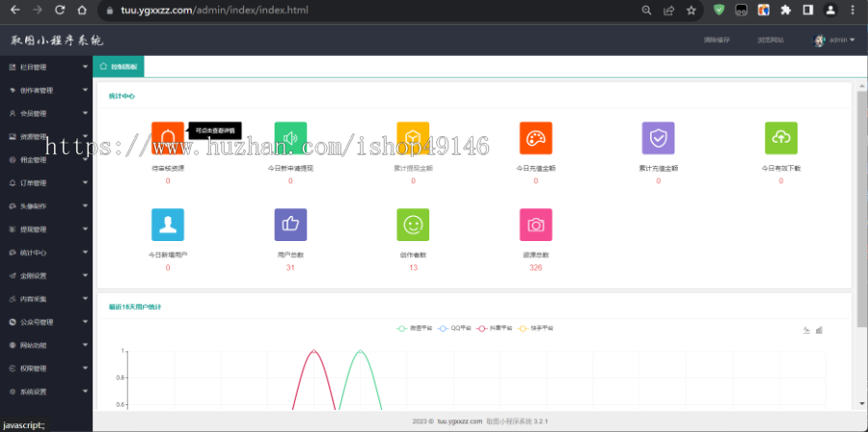The width and height of the screenshot is (868, 432).
Task: Open browser home page icon
Action: click(82, 10)
